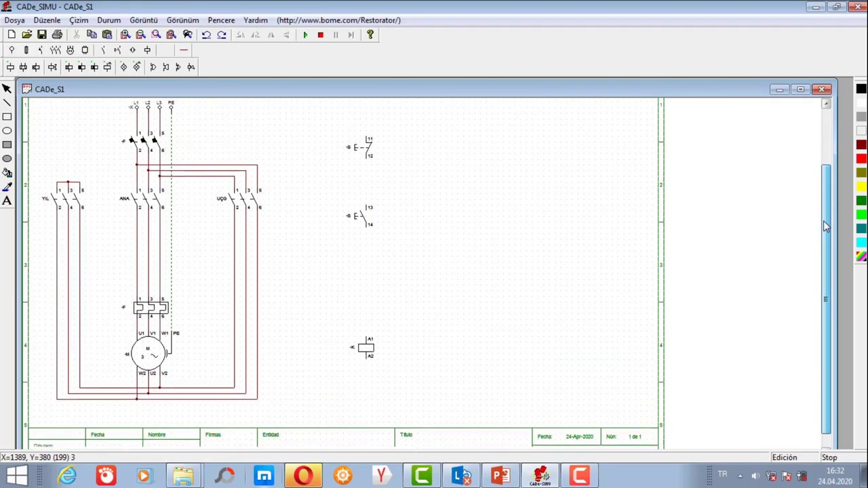The height and width of the screenshot is (488, 868).
Task: Click the scroll up arrow of the drawing window
Action: coord(826,104)
